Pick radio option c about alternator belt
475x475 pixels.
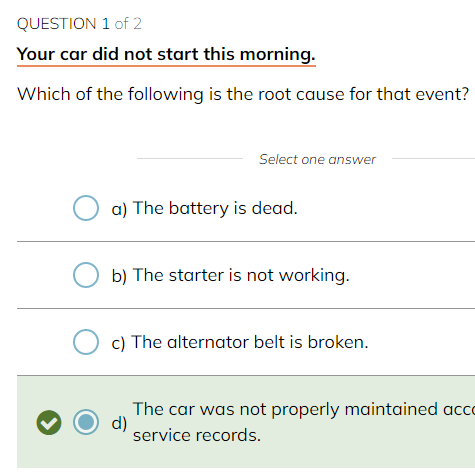coord(86,342)
